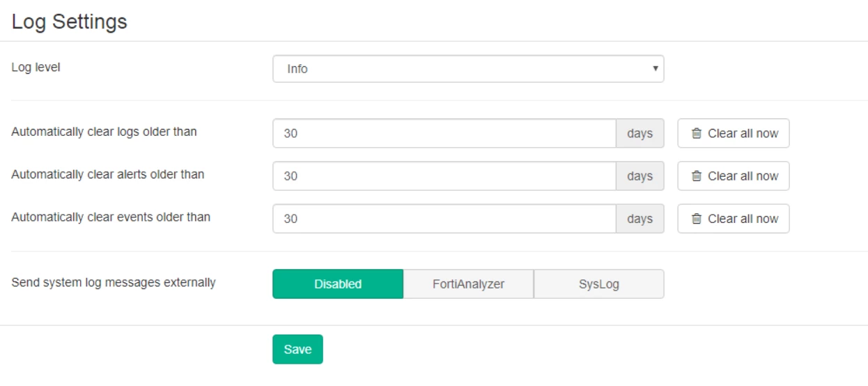This screenshot has width=868, height=386.
Task: Click the Log level dropdown arrow
Action: coord(655,69)
